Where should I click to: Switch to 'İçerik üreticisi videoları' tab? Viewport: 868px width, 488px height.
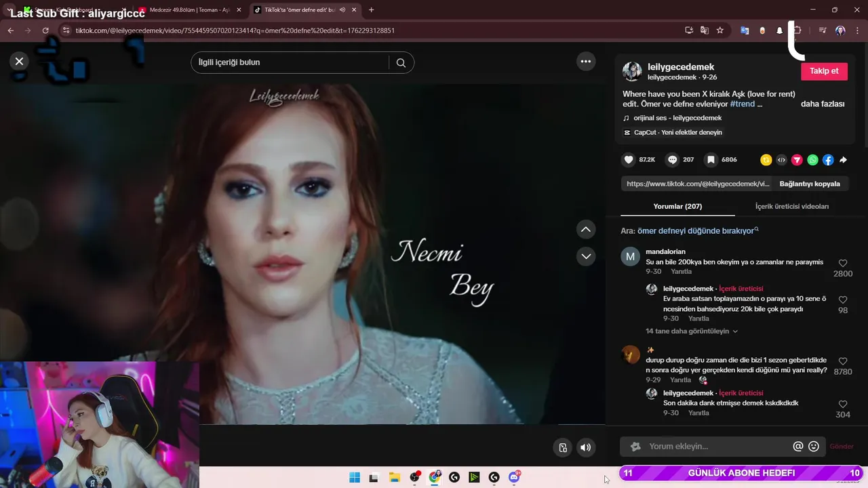click(791, 206)
